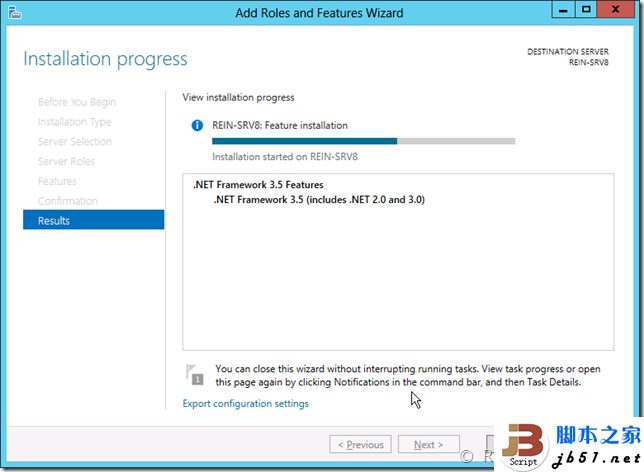Viewport: 644px width, 472px height.
Task: Click the feature installation progress bar
Action: 363,141
